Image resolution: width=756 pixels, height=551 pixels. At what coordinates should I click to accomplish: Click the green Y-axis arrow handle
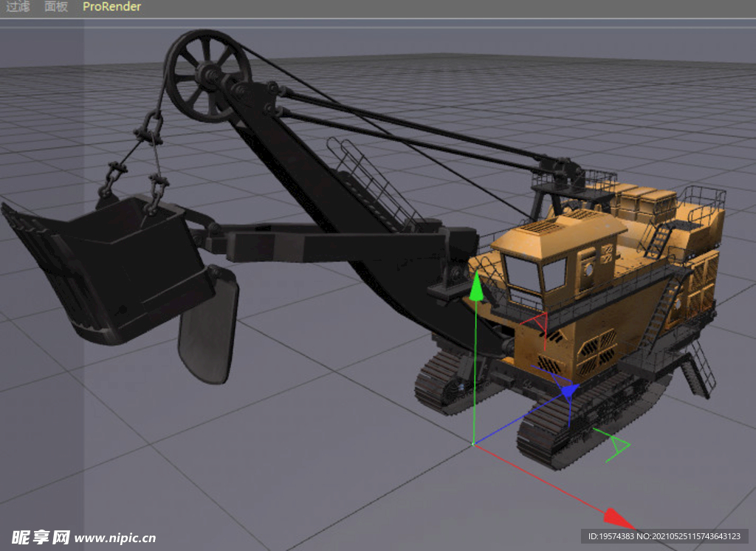tap(477, 286)
